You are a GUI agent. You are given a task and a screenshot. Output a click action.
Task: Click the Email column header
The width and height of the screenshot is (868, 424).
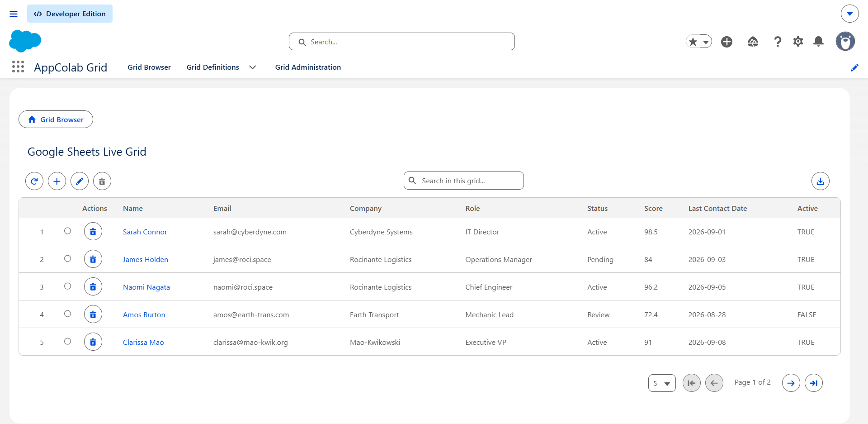point(222,208)
